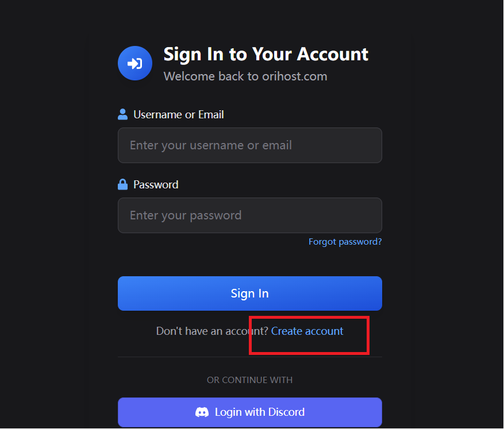Click the "Sign In to Your Account" heading
The height and width of the screenshot is (429, 504).
(266, 54)
